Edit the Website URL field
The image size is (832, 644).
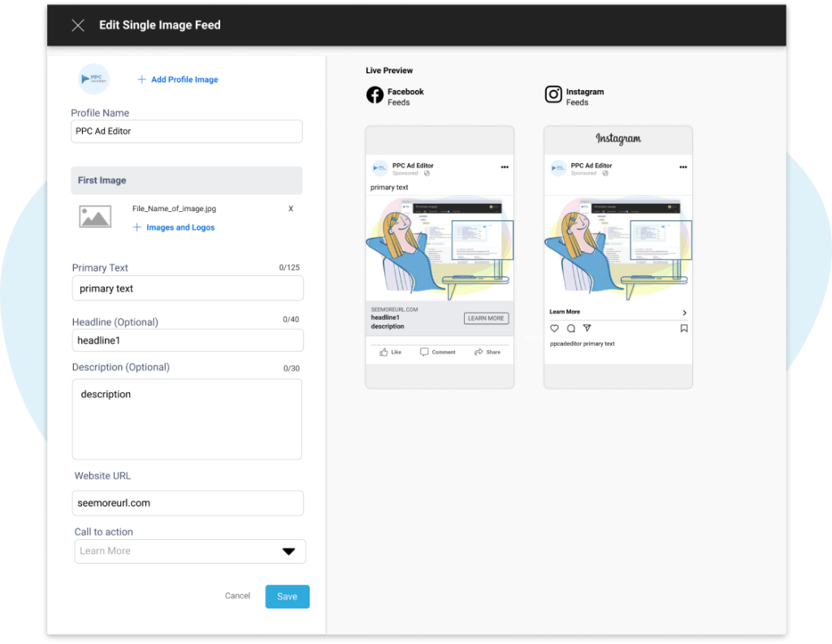tap(187, 503)
